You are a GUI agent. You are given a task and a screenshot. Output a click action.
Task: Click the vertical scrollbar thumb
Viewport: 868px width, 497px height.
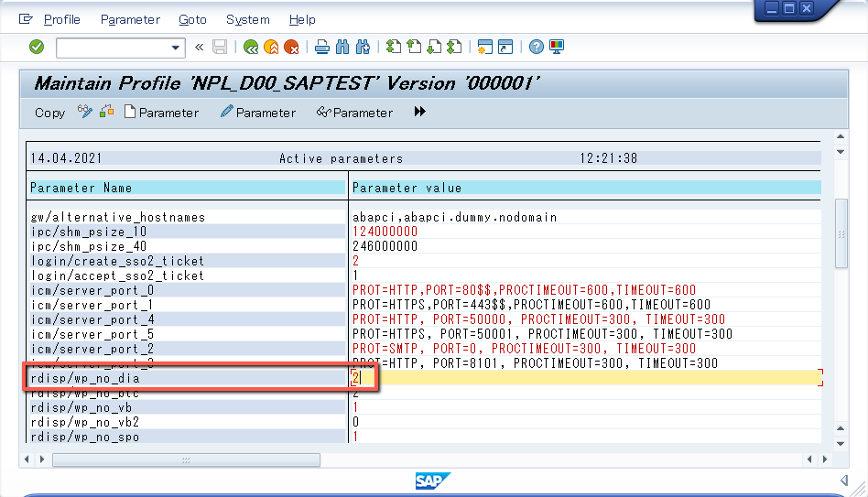click(x=841, y=233)
